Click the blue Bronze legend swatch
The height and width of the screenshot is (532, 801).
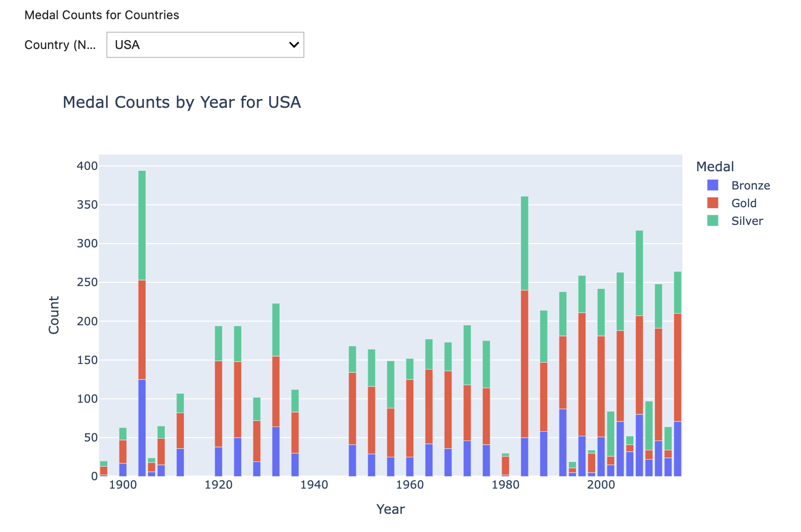pos(712,185)
